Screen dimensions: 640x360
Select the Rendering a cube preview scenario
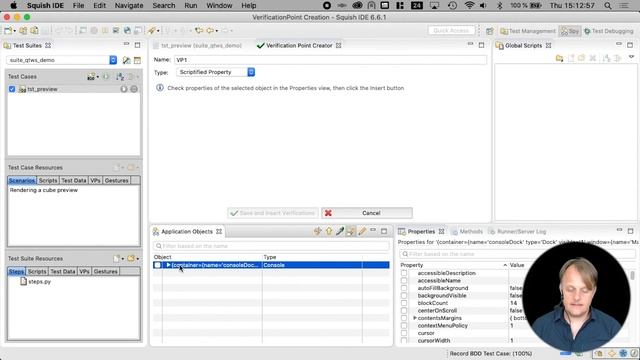(x=44, y=190)
